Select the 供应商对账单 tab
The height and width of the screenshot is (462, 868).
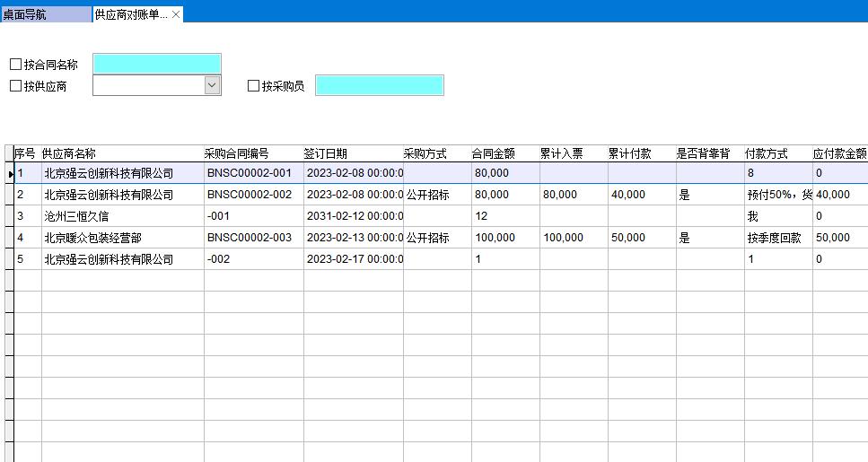(130, 15)
